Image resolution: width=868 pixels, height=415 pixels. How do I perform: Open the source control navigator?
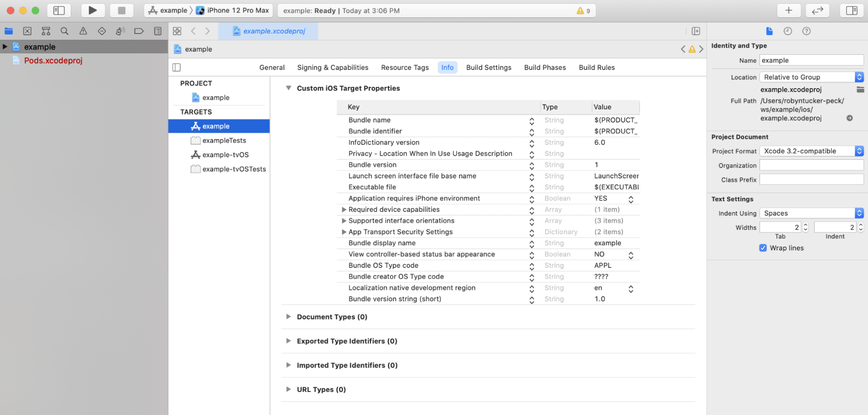[x=27, y=31]
